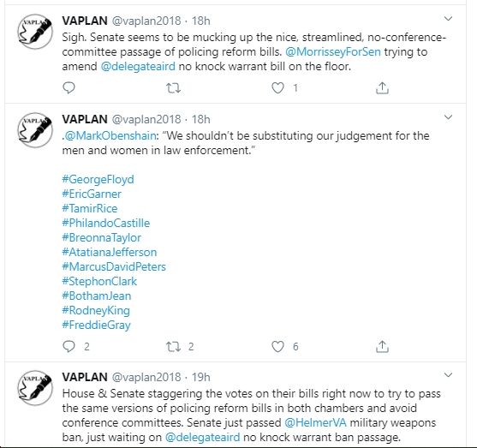Open the @MarkObenshain mention link
477x448 pixels.
coord(110,135)
